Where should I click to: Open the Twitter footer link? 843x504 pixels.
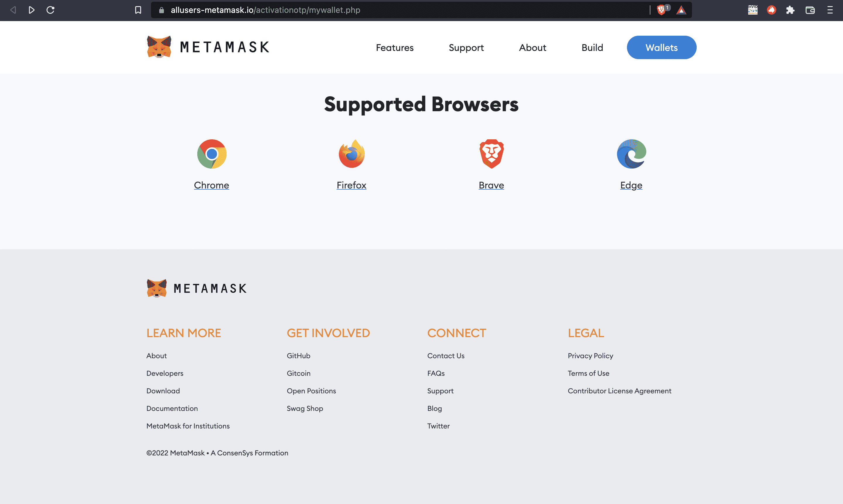[438, 426]
